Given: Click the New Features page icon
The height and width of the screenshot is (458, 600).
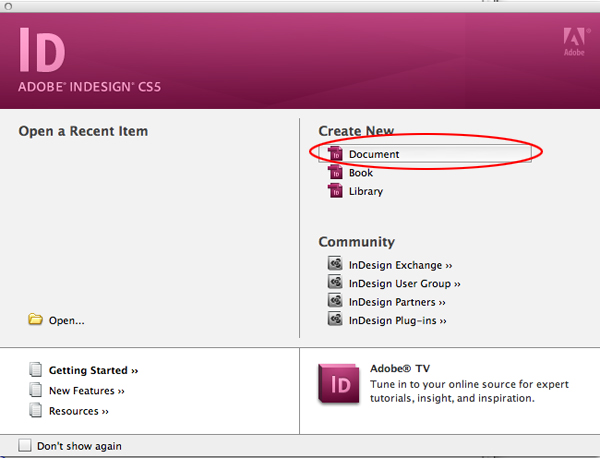Looking at the screenshot, I should [x=36, y=390].
